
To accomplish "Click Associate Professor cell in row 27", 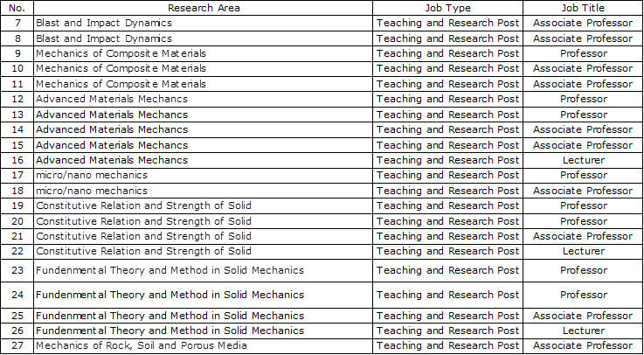I will coord(583,346).
